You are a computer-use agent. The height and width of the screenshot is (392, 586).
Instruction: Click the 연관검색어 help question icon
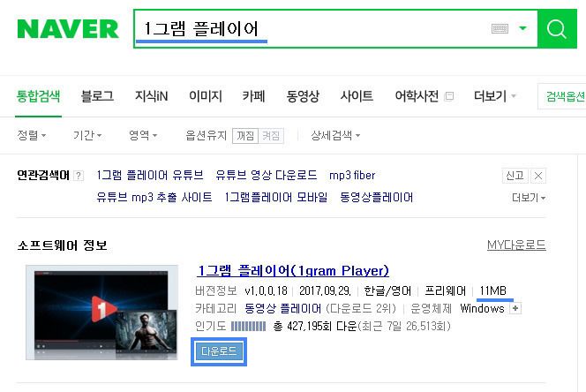[x=79, y=176]
